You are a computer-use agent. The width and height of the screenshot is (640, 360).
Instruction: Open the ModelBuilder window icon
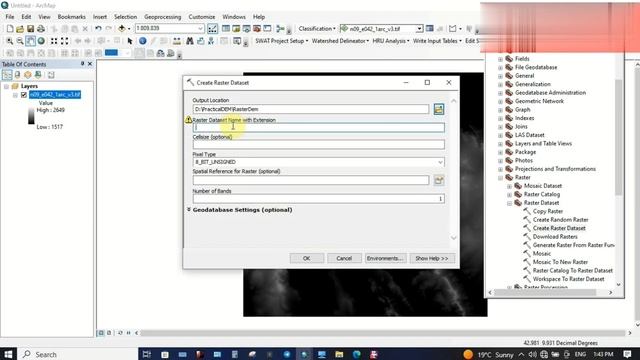click(280, 29)
